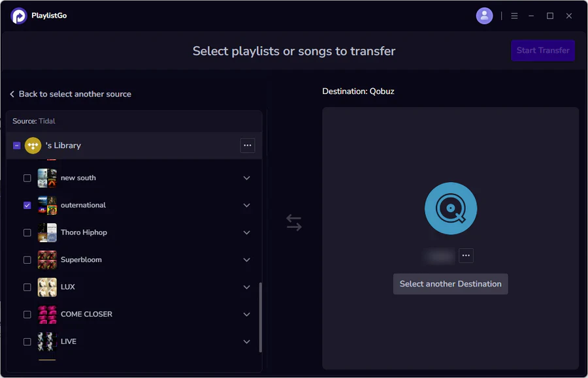Open the Qobuz account more options button
This screenshot has width=588, height=378.
click(x=466, y=255)
